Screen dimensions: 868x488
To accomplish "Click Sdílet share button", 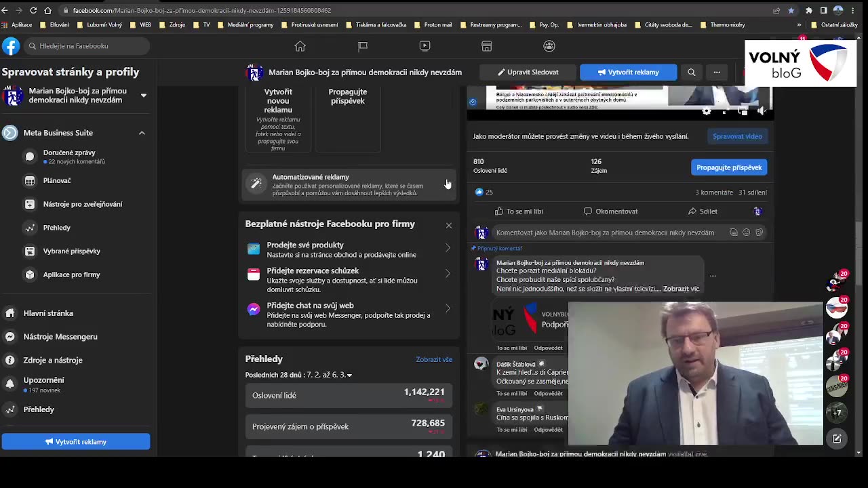I will (x=703, y=211).
